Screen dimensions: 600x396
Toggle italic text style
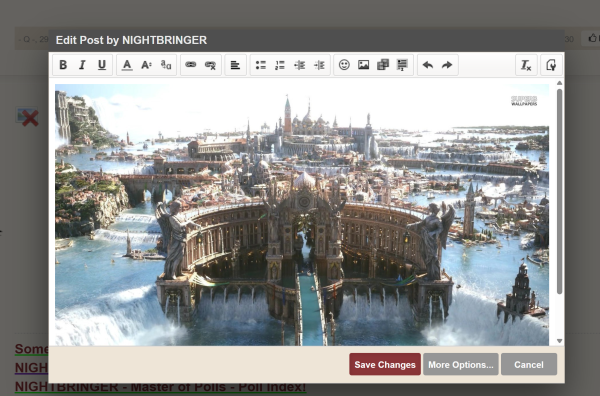point(82,65)
